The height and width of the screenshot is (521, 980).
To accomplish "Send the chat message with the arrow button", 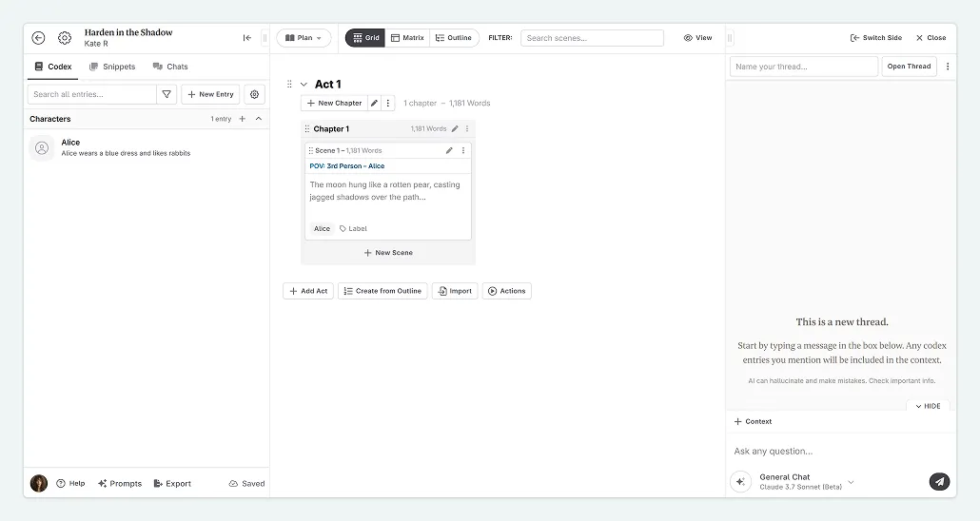I will coord(939,481).
